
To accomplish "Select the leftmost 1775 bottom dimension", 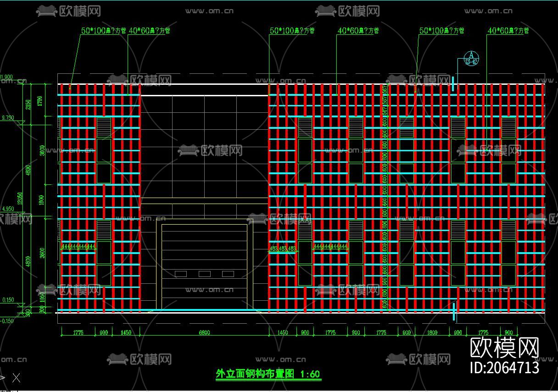I will tap(78, 333).
